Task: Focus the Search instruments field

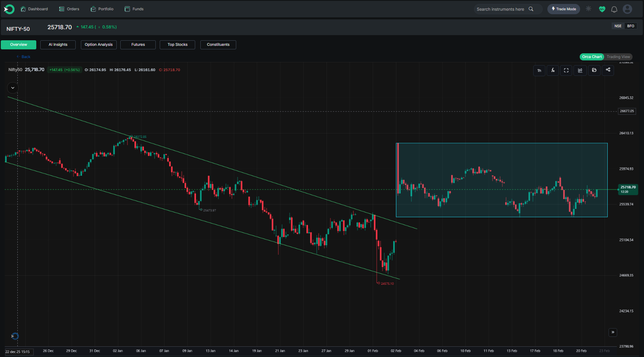Action: (x=500, y=9)
